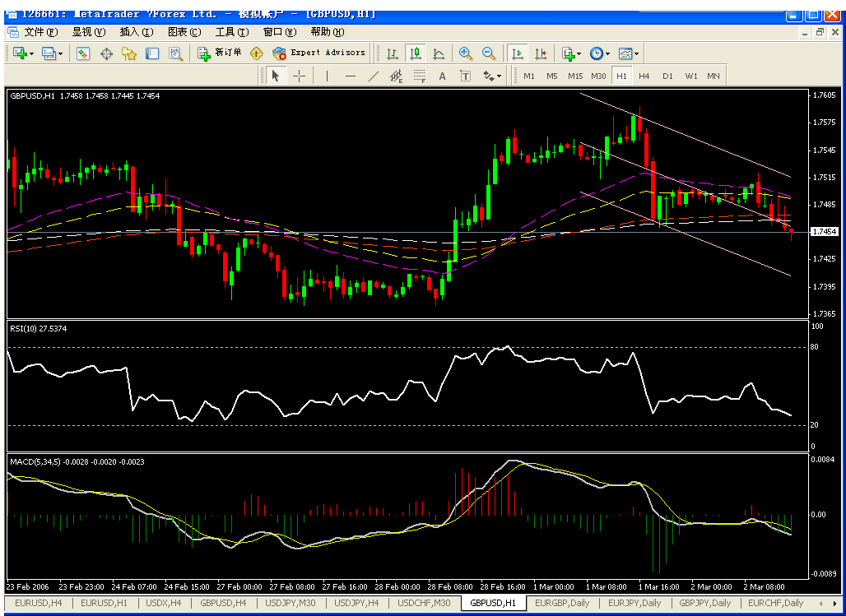Switch to the EURUSD,H4 chart tab
Screen dimensions: 846x616
pos(38,603)
